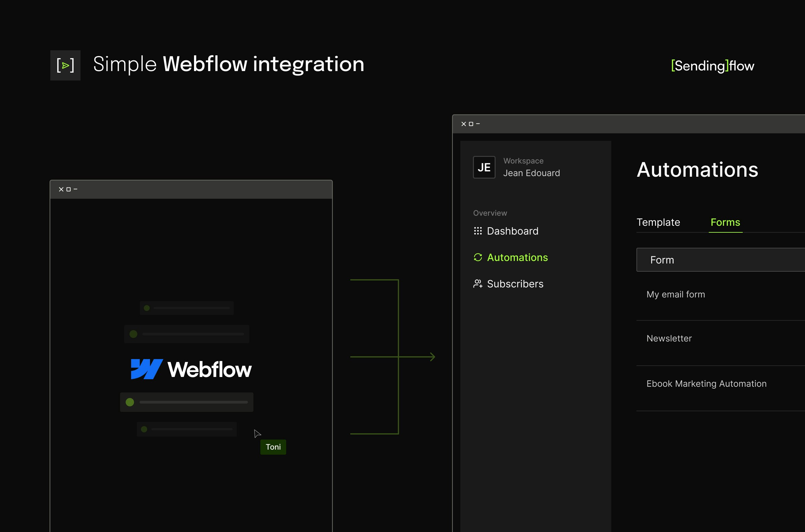805x532 pixels.
Task: Open the Dashboard sidebar item
Action: (512, 231)
